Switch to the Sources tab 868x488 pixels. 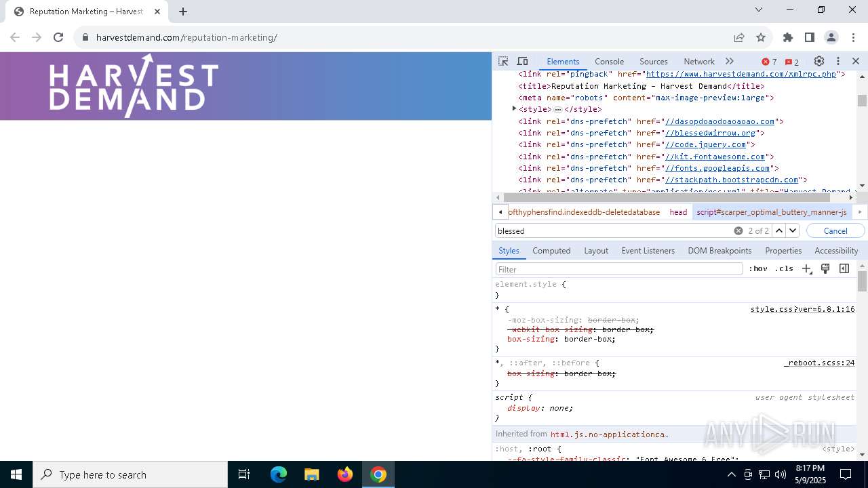(654, 61)
